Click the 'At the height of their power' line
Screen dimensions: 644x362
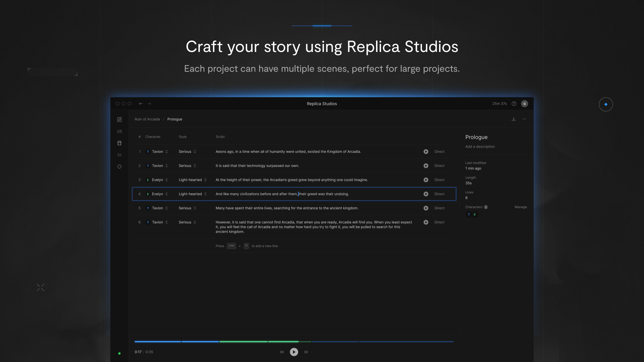(291, 180)
